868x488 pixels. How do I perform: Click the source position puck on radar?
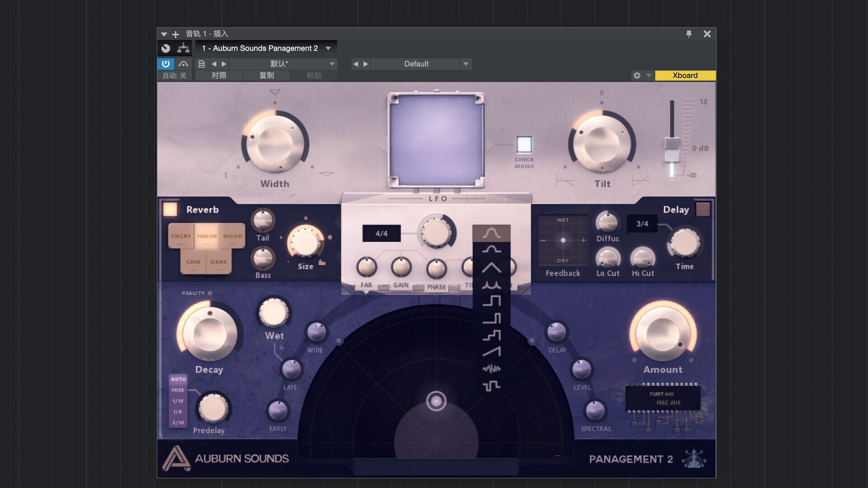tap(436, 401)
